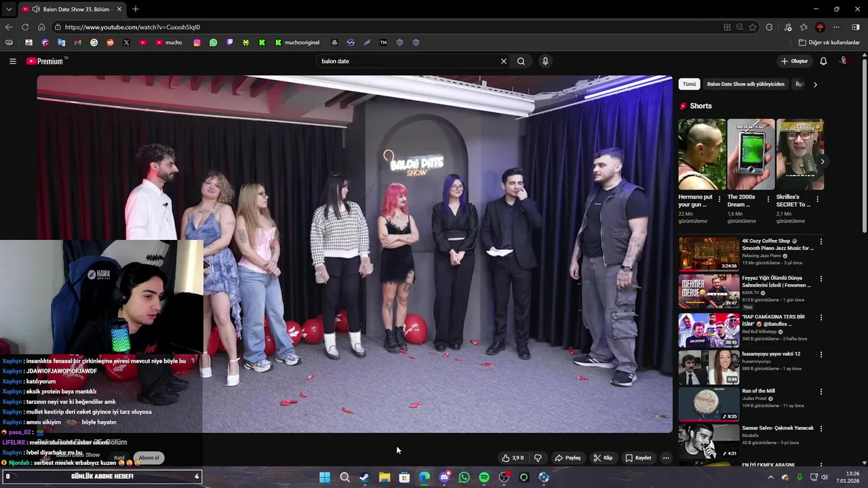Show hidden system tray icons
This screenshot has height=488, width=868.
[x=770, y=477]
